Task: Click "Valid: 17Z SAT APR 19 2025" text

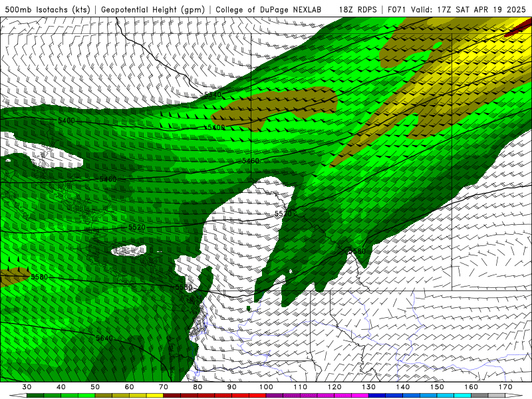Action: [468, 9]
